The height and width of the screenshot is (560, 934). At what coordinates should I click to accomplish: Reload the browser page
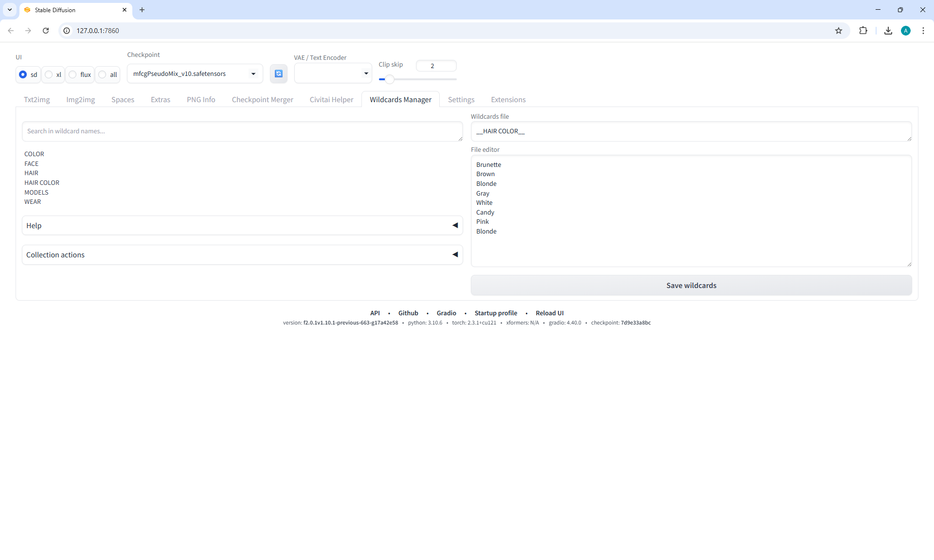click(x=46, y=31)
